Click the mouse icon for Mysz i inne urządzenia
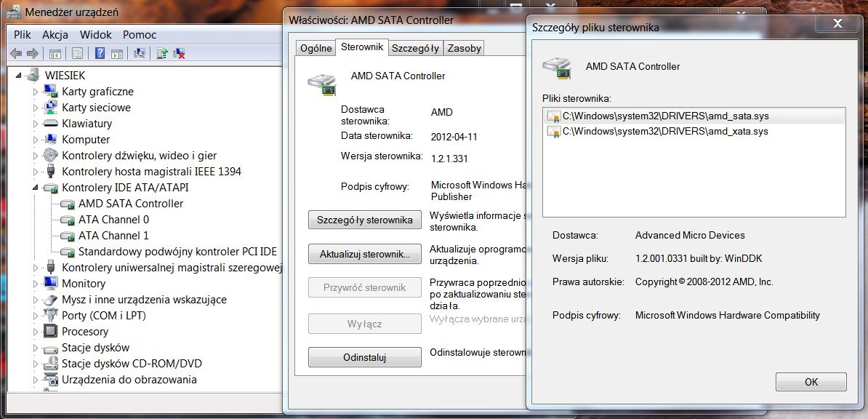 click(51, 299)
